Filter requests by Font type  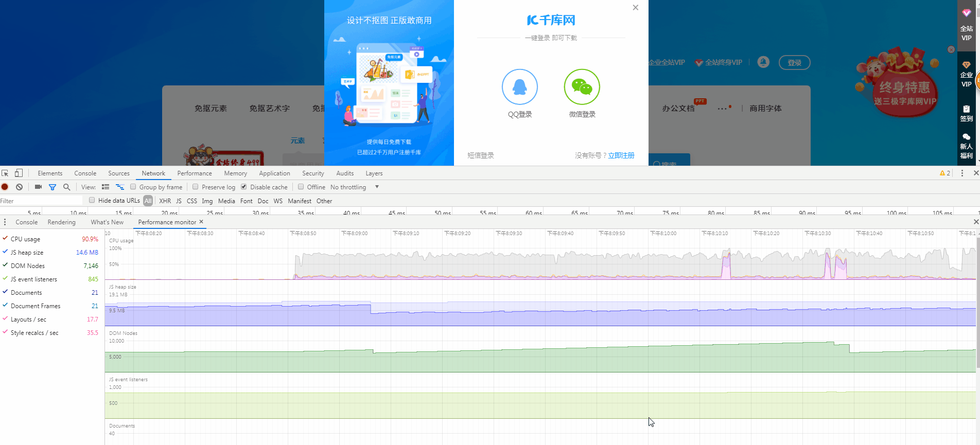click(x=247, y=201)
